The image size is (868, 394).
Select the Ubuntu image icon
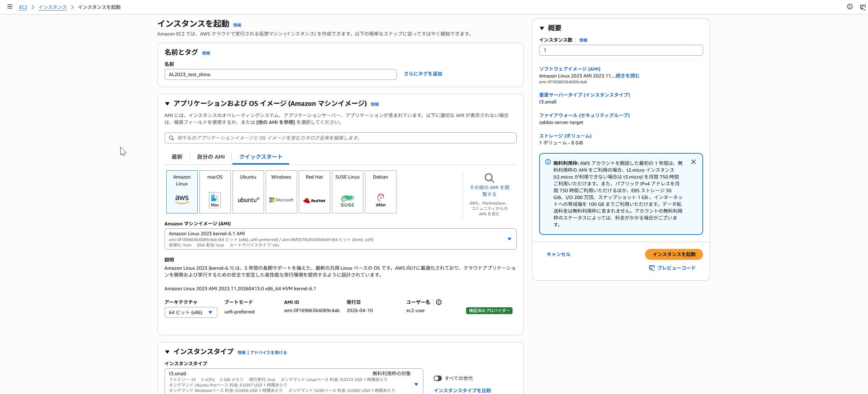pyautogui.click(x=248, y=192)
